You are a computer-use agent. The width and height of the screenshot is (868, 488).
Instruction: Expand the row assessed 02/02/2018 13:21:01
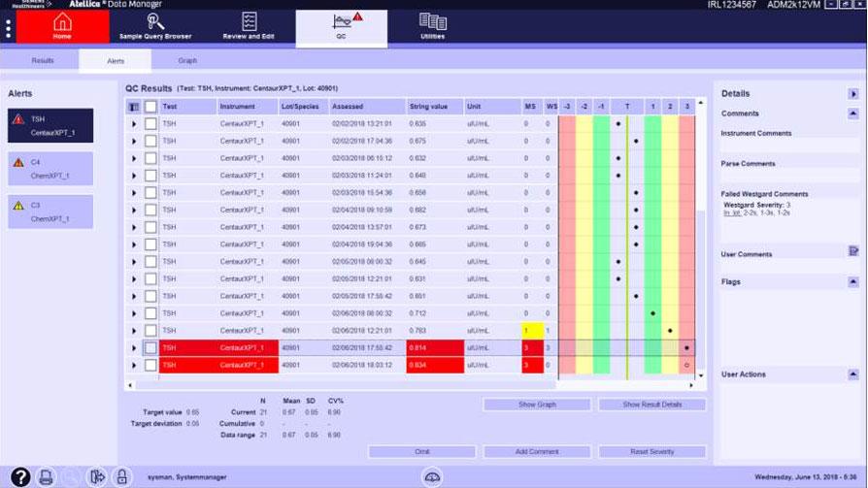[133, 124]
